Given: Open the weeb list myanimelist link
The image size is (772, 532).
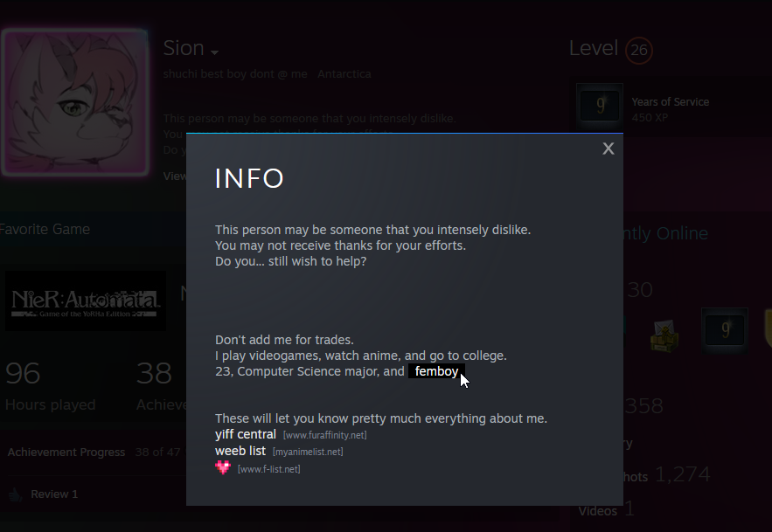Looking at the screenshot, I should click(x=240, y=451).
